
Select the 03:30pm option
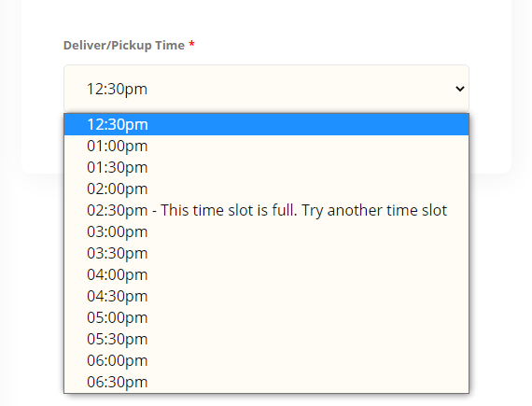tap(266, 253)
